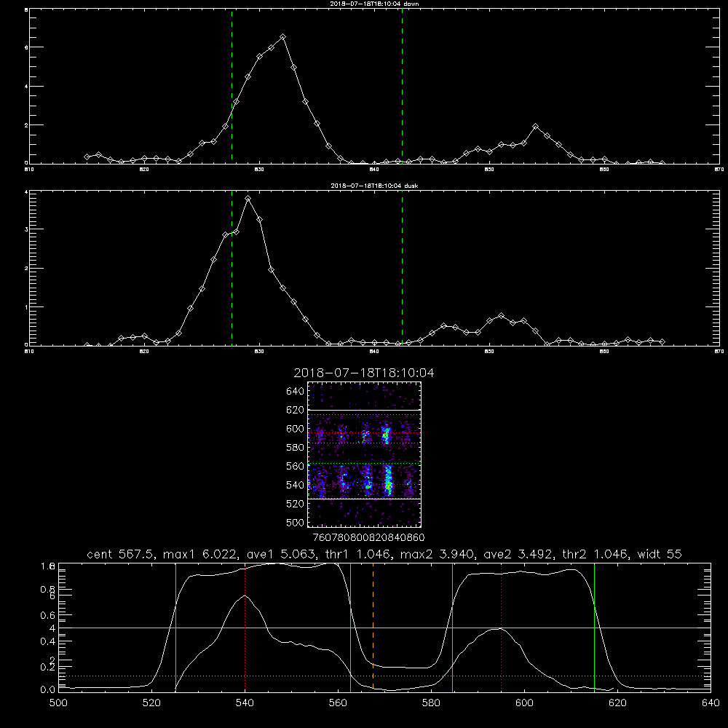
Task: Click the solid green line near 585 in bottom plot
Action: (452, 627)
